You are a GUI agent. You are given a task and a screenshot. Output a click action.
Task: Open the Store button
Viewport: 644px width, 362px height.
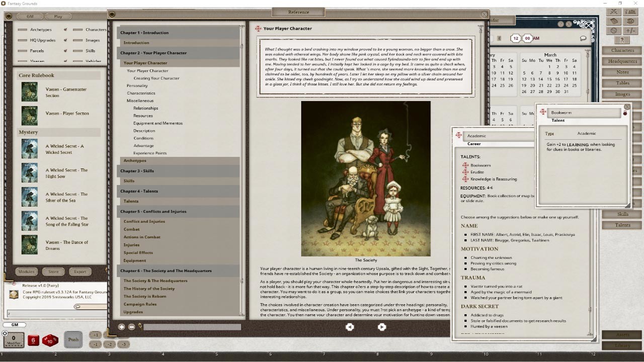click(x=53, y=271)
